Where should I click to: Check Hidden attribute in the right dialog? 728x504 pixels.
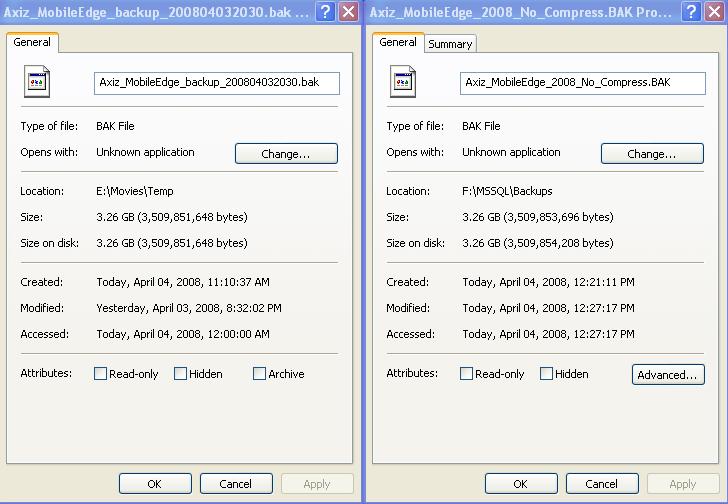[547, 374]
